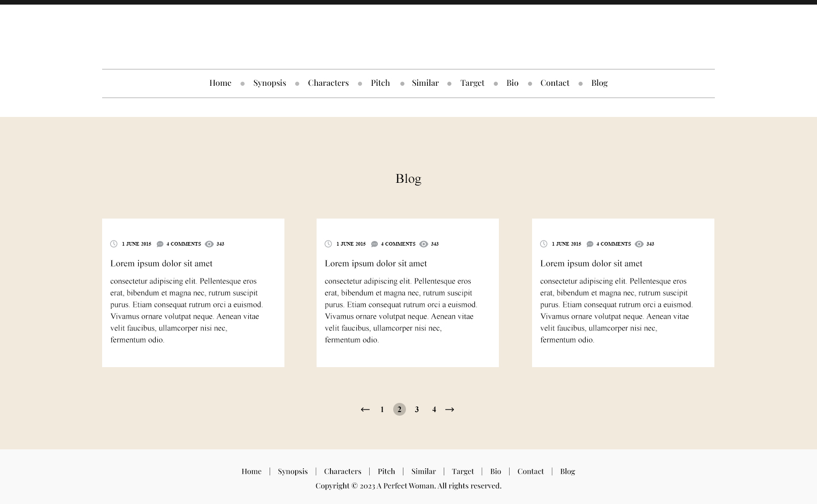Click the clock icon on first blog card

[114, 244]
